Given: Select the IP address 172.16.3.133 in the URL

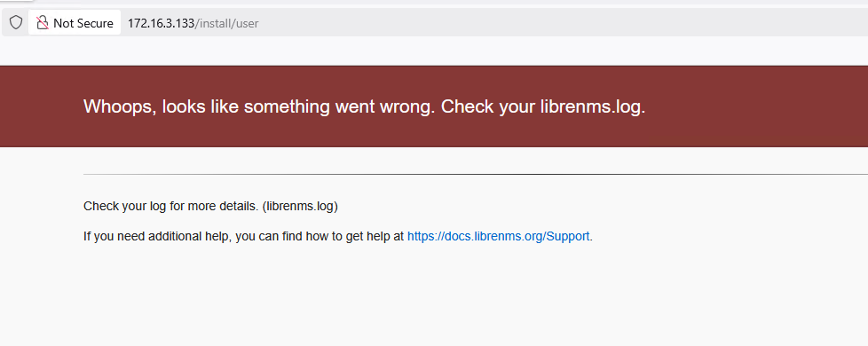Looking at the screenshot, I should [162, 23].
